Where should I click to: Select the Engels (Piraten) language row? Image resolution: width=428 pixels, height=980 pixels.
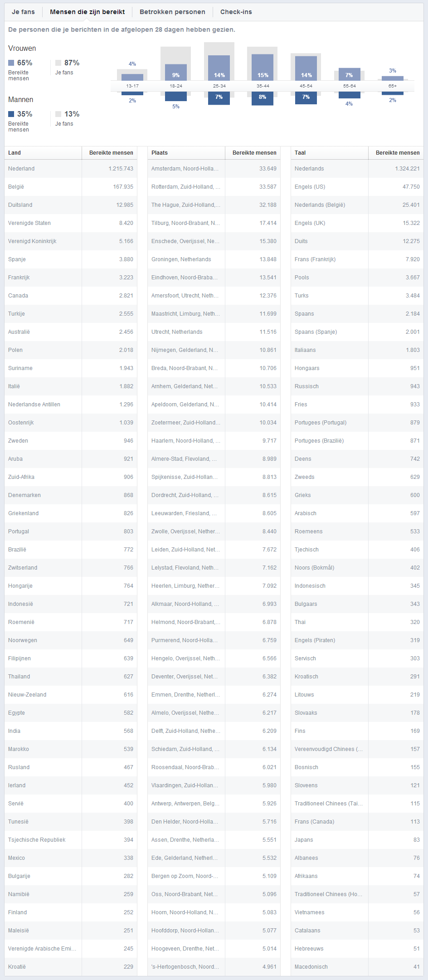click(x=357, y=640)
